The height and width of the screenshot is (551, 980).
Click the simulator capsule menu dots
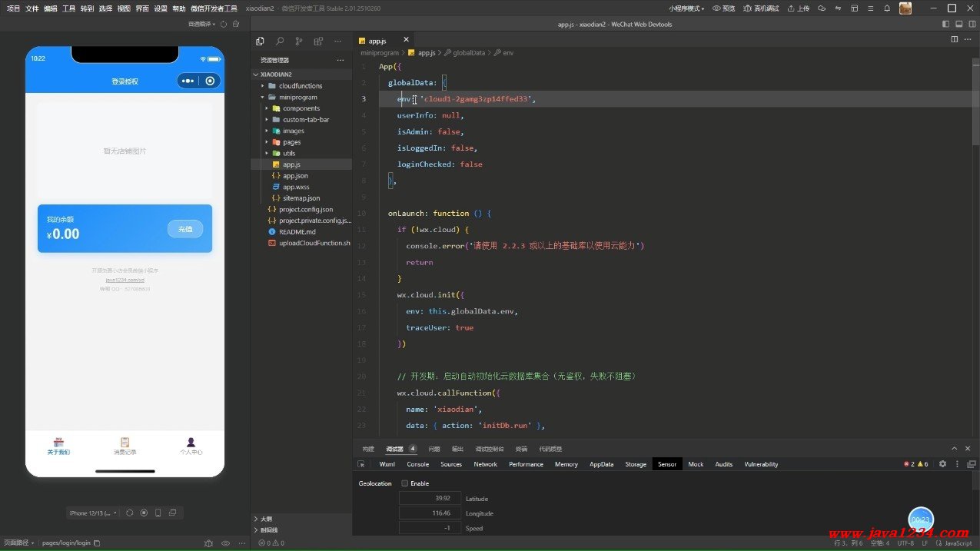pos(188,81)
